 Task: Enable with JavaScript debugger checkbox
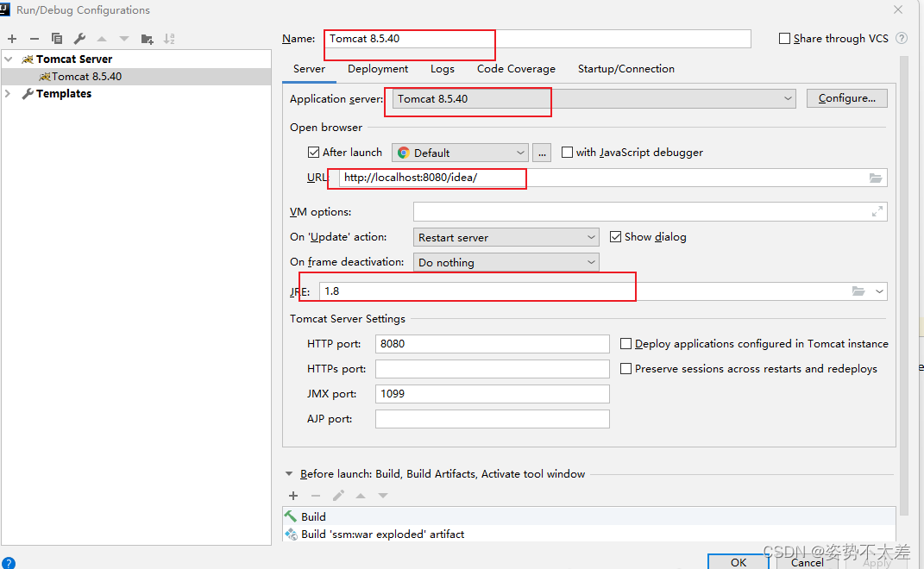point(567,153)
